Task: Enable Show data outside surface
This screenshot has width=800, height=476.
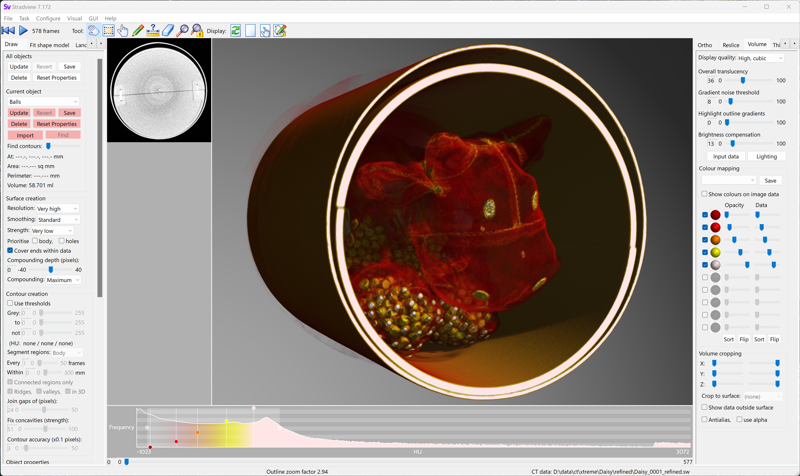Action: tap(704, 407)
